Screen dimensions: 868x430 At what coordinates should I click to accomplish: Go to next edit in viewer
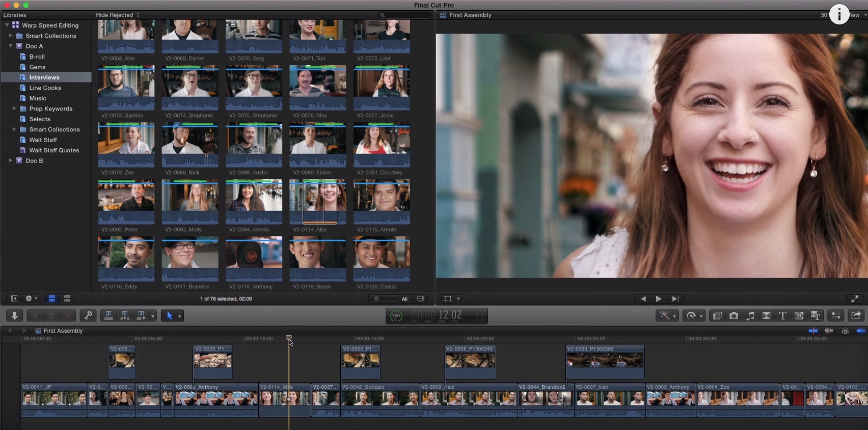[675, 299]
